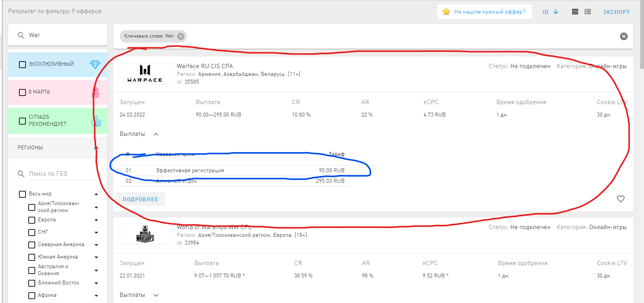Viewport: 644px width, 303px height.
Task: Tick the CITYADS РЕКОМЕНДУЕТ checkbox
Action: click(x=23, y=121)
